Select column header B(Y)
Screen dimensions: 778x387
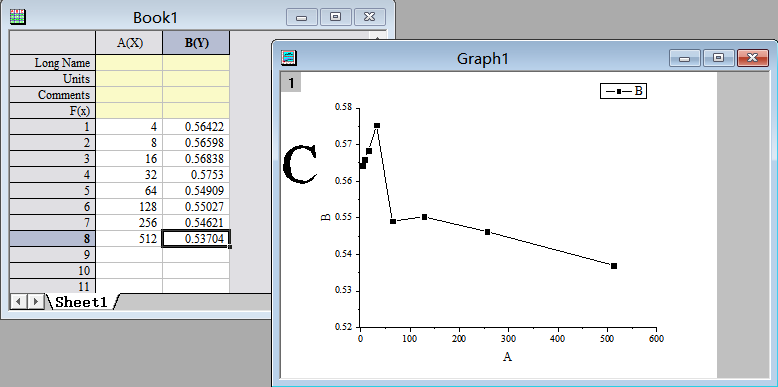tap(196, 43)
